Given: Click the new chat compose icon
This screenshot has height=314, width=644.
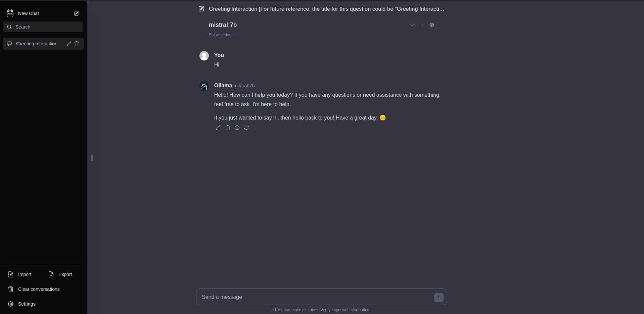Looking at the screenshot, I should coord(77,13).
